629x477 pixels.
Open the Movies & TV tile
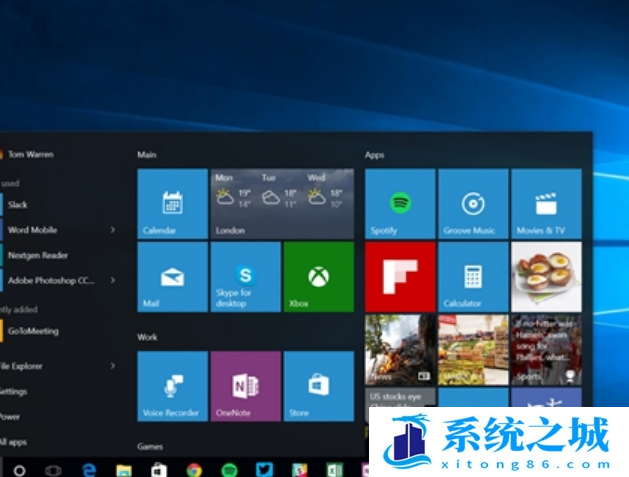pyautogui.click(x=546, y=204)
